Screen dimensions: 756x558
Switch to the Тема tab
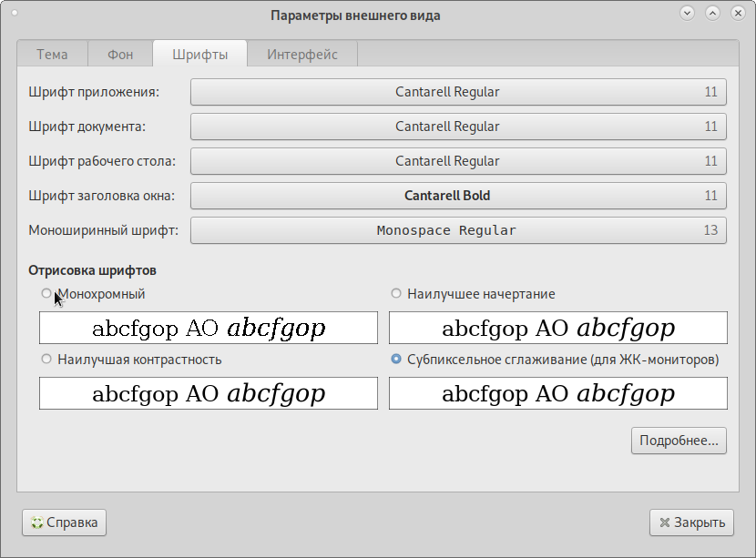[x=52, y=55]
